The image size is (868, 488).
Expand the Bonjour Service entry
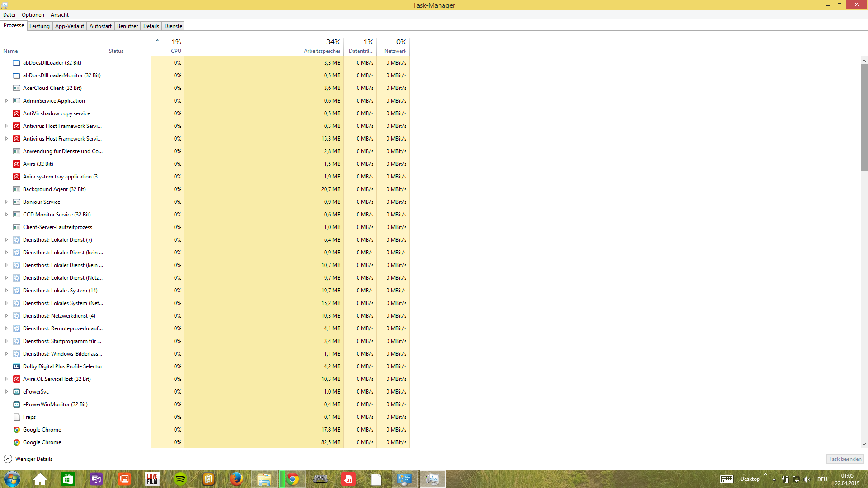coord(6,202)
